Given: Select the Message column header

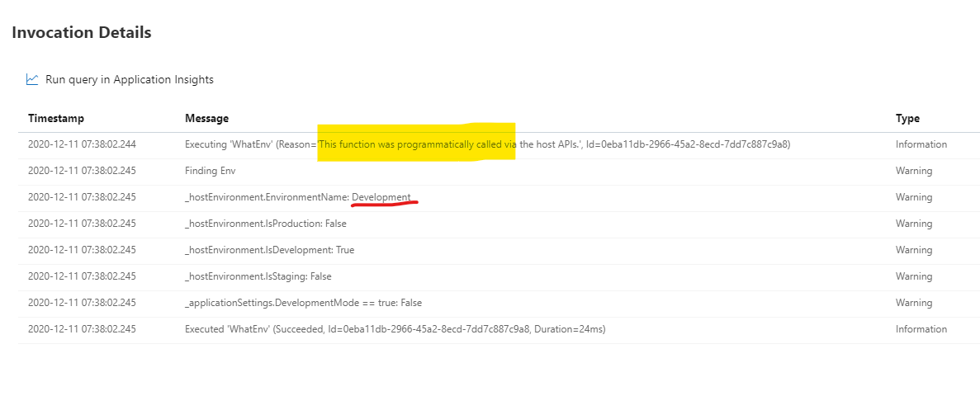Looking at the screenshot, I should click(x=207, y=118).
